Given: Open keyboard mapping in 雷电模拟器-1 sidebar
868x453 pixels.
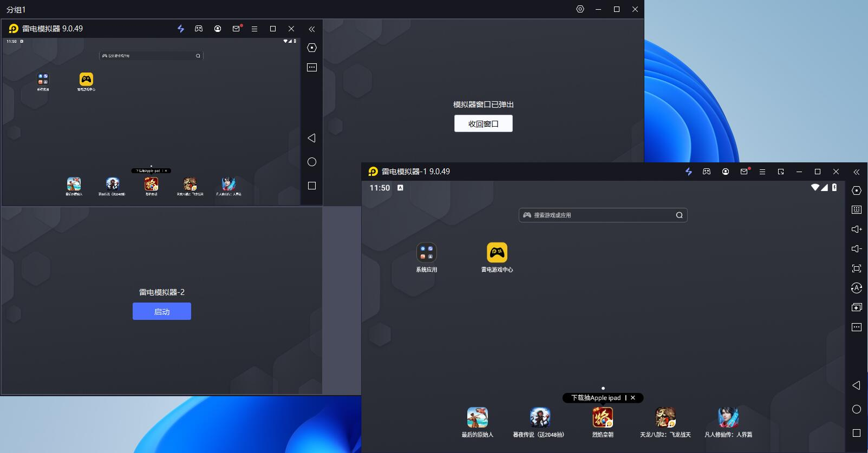Looking at the screenshot, I should tap(856, 210).
